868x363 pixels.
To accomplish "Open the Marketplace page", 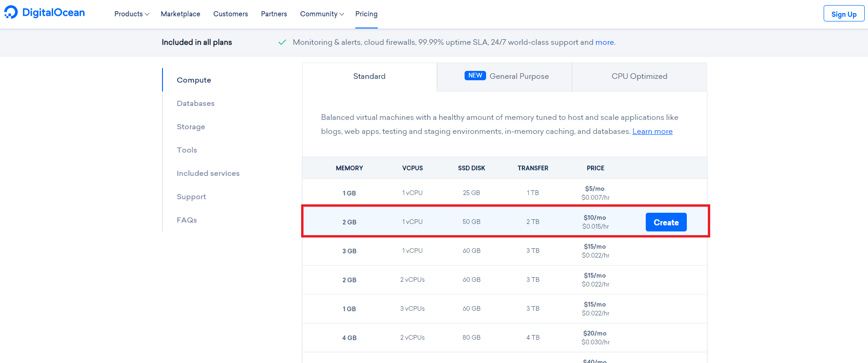I will (181, 14).
